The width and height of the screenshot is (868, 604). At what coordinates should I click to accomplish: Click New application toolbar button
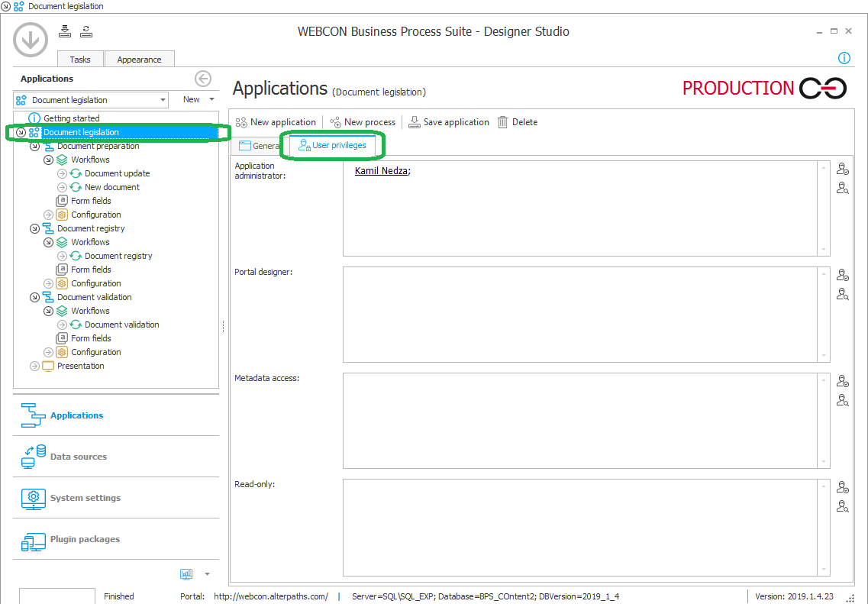pos(276,122)
